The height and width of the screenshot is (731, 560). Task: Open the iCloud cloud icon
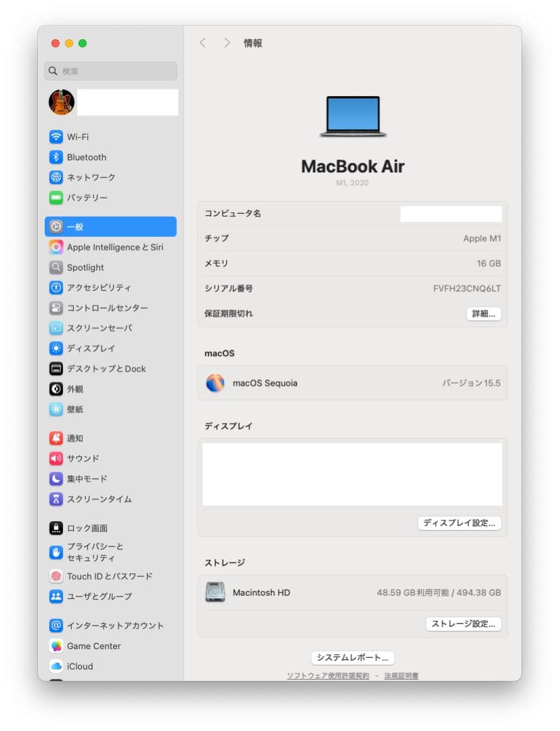[56, 666]
